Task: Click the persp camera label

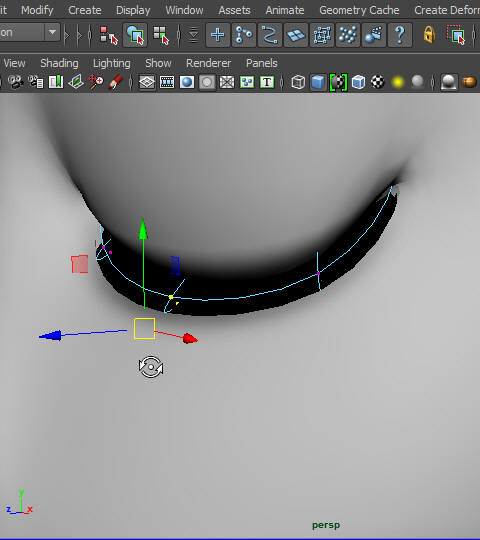Action: (x=326, y=525)
